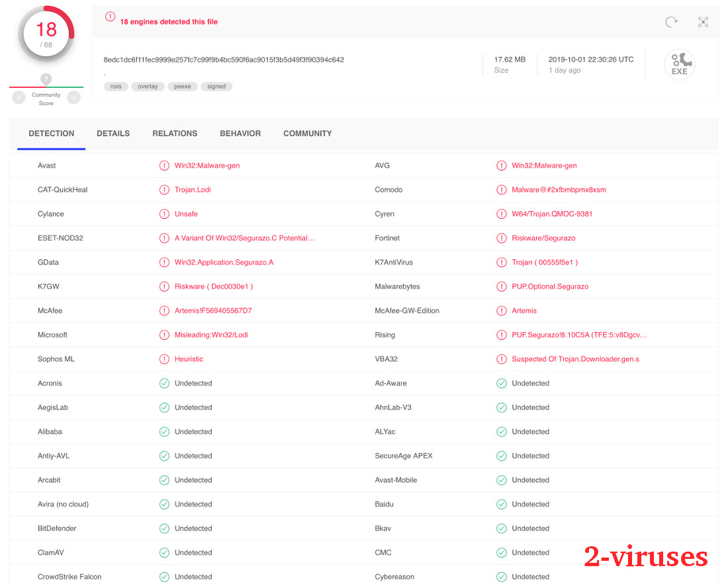728x584 pixels.
Task: Click the 2019-10-01 22:30:26 UTC timestamp
Action: (x=591, y=60)
